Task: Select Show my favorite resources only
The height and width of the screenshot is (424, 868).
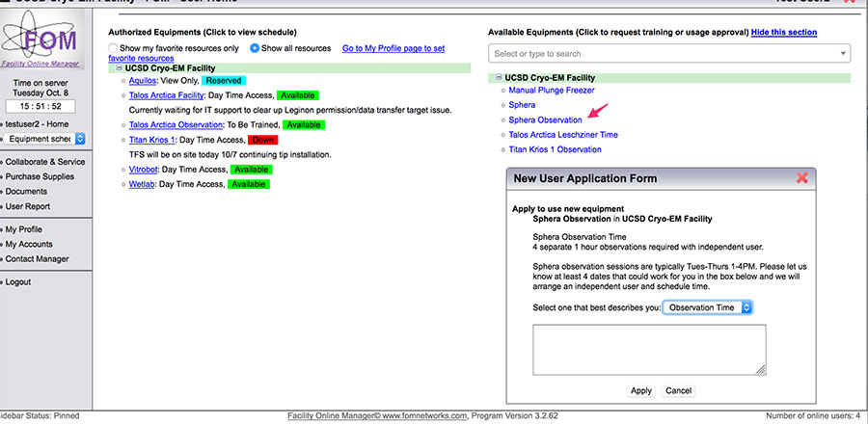Action: (x=113, y=48)
